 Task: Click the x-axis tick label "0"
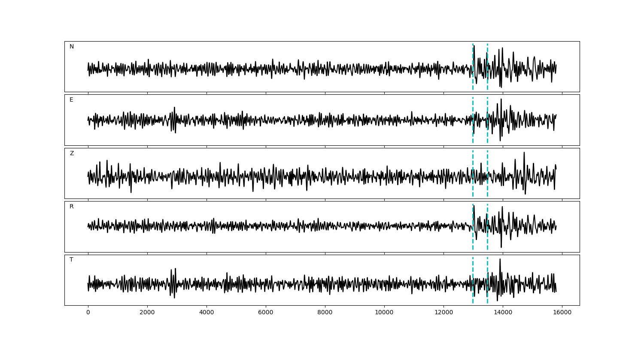(x=88, y=313)
